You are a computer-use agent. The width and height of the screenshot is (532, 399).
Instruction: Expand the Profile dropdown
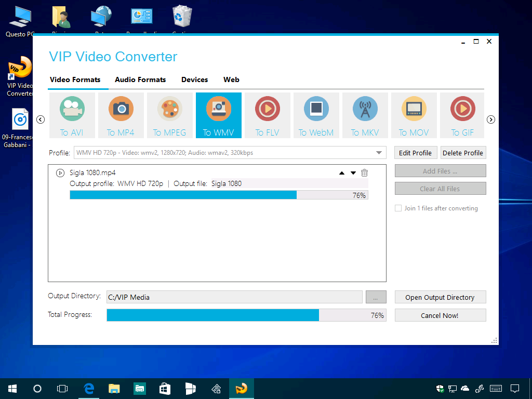[x=379, y=153]
